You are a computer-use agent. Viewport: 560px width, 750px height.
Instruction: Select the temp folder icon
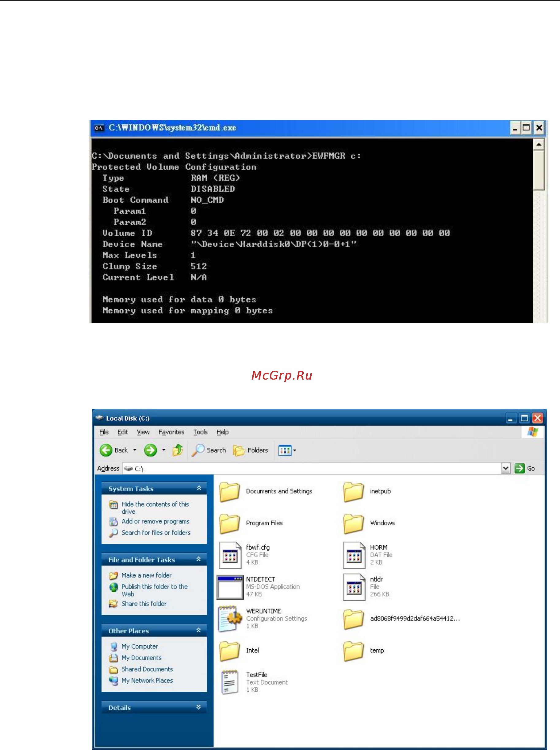[353, 651]
